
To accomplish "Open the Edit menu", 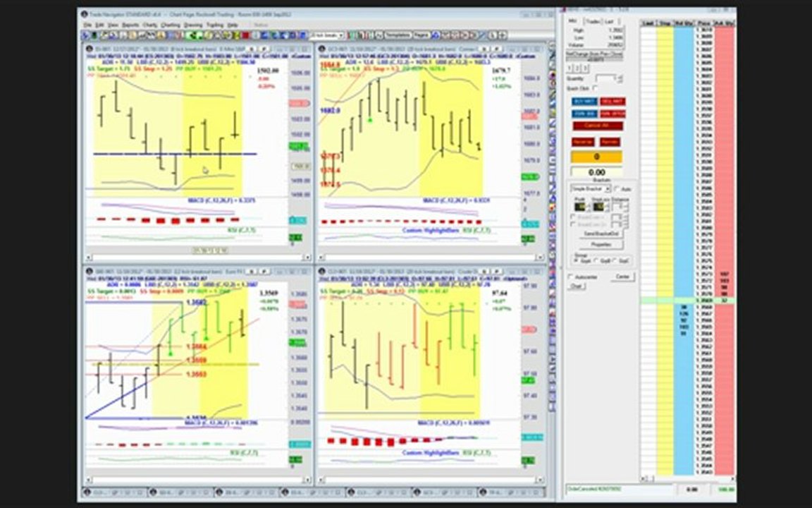I will (x=99, y=25).
